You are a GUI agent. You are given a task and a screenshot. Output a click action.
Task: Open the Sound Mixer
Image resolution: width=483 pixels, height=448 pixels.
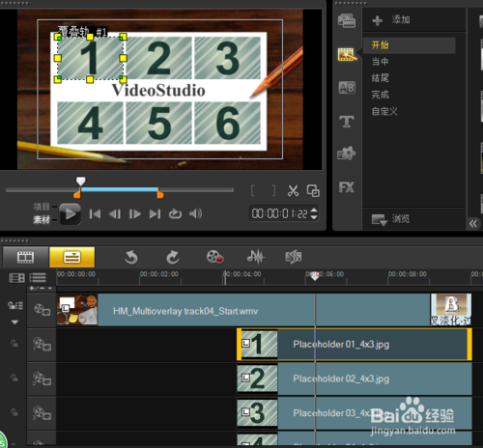(x=255, y=257)
